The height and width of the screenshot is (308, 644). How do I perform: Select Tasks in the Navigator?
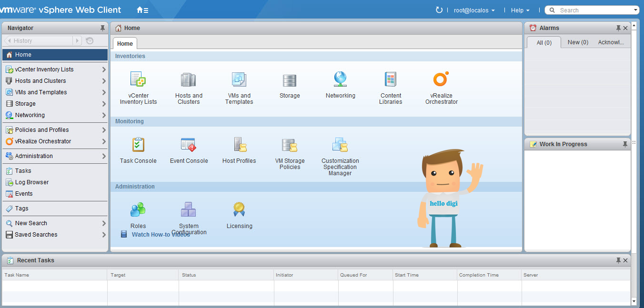55,171
